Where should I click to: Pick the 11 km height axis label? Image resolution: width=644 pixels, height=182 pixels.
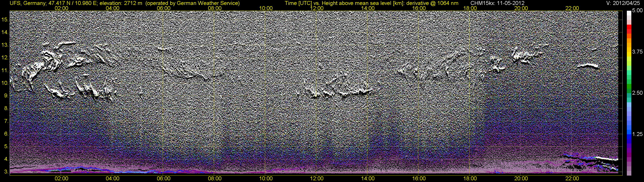[x=5, y=71]
